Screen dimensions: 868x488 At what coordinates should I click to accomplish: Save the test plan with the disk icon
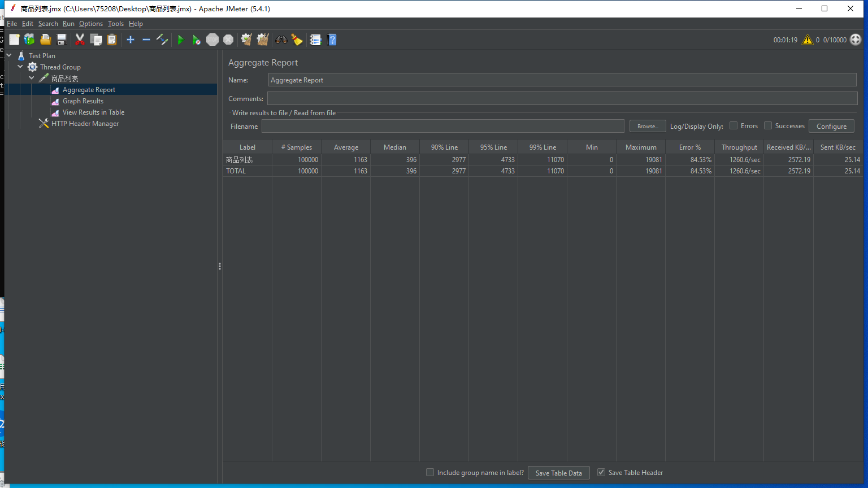62,40
